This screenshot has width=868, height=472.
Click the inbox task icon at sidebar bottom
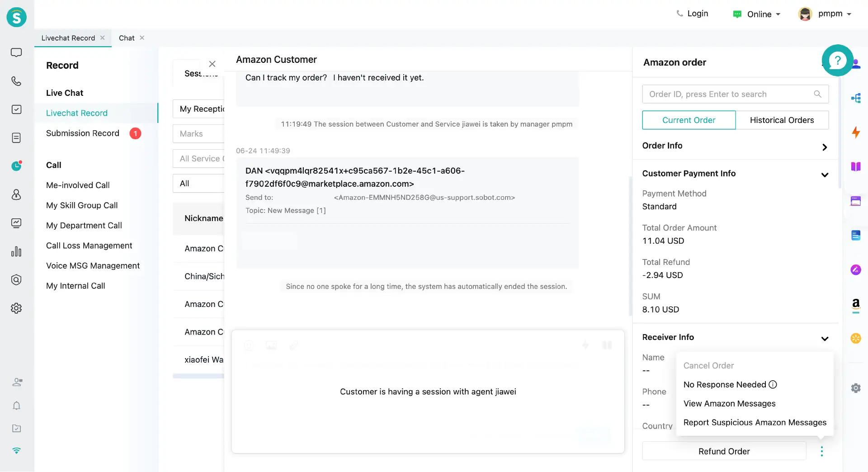click(x=17, y=428)
